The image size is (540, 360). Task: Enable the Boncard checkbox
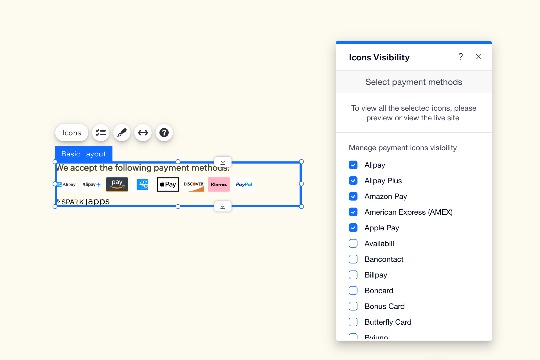(353, 290)
